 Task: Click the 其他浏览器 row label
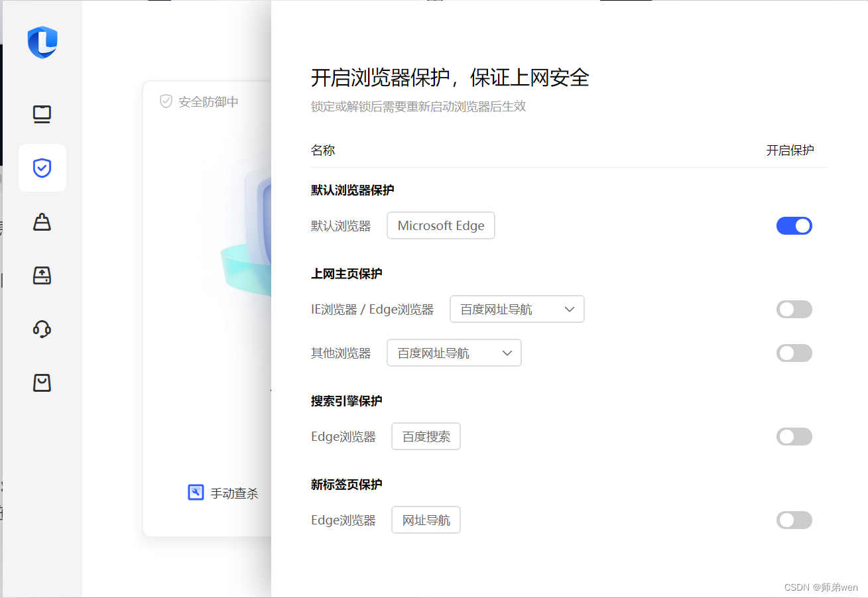point(341,353)
